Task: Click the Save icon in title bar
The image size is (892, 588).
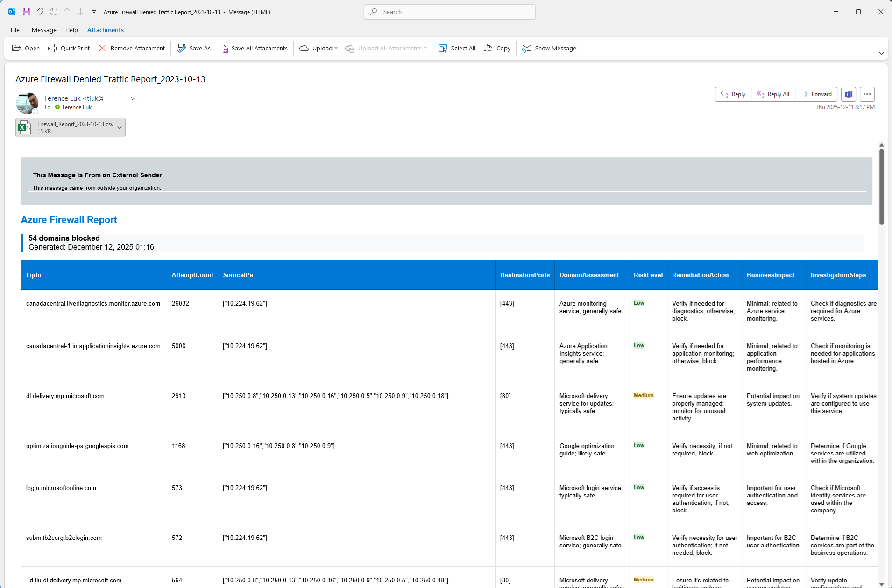Action: click(x=27, y=12)
